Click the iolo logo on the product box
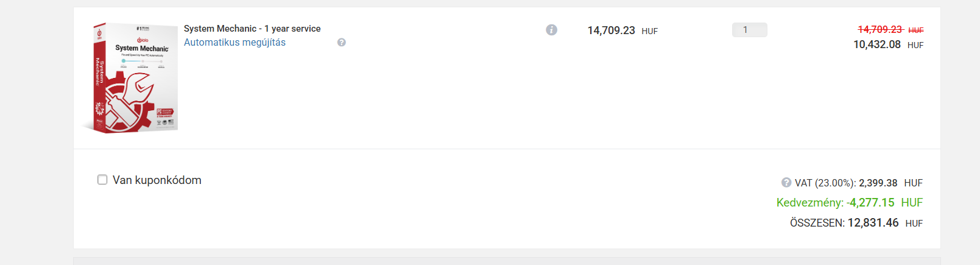The width and height of the screenshot is (980, 265). (143, 40)
